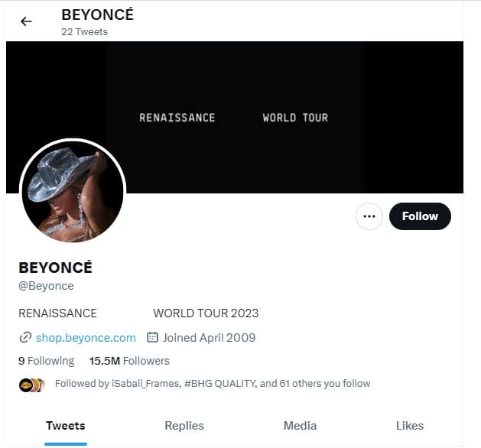
Task: View the 15.5M Followers list
Action: tap(129, 361)
